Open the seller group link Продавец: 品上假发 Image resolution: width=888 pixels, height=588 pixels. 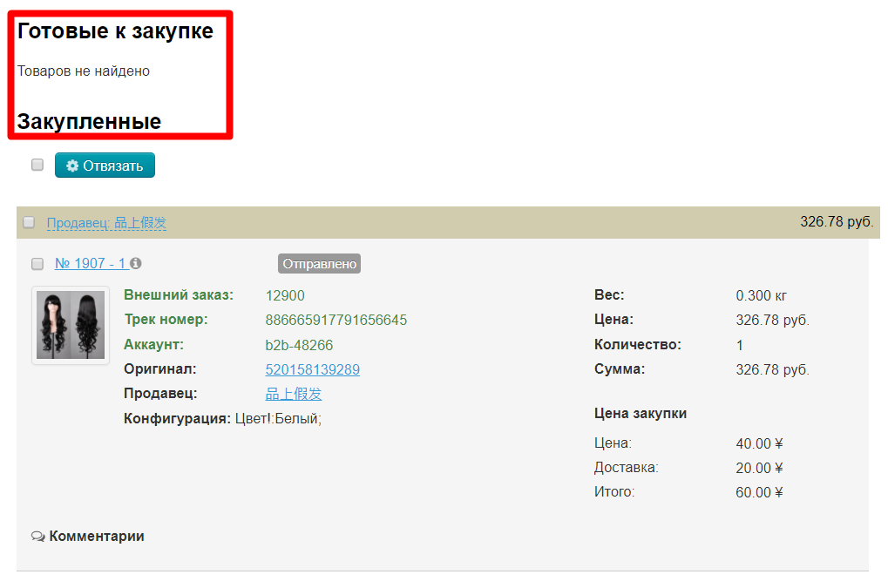pyautogui.click(x=106, y=223)
